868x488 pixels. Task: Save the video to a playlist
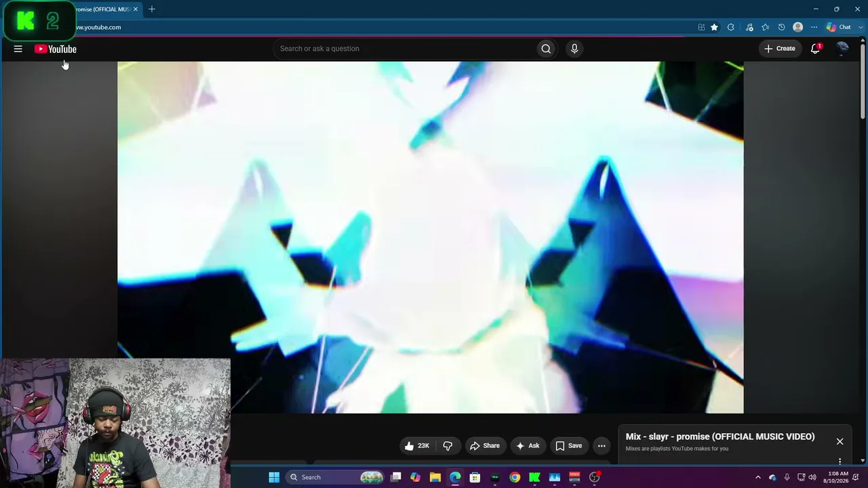click(568, 446)
